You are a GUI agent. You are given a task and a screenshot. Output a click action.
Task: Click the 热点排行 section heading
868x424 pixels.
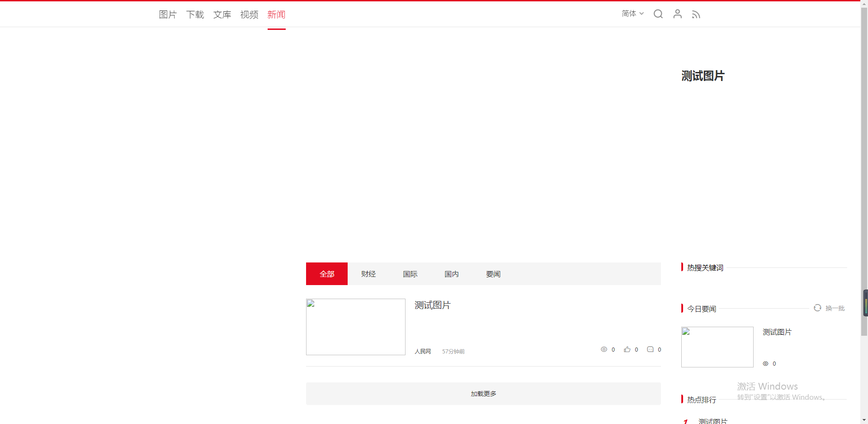point(702,400)
